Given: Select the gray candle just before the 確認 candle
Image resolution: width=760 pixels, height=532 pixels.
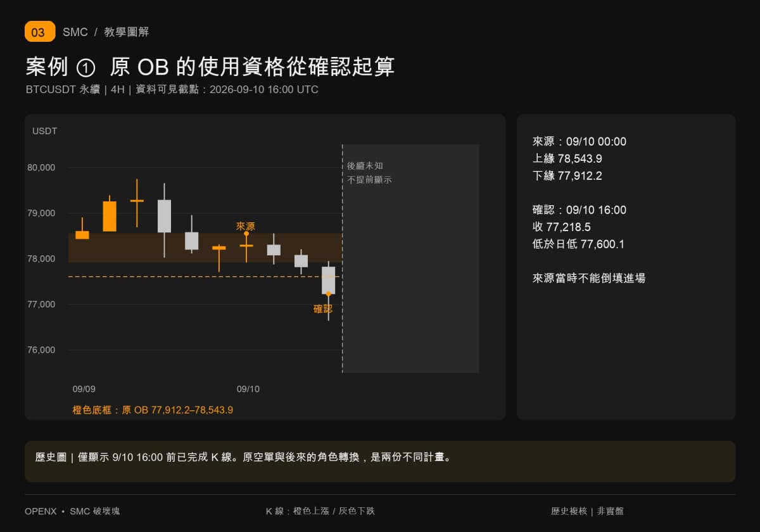Looking at the screenshot, I should (x=301, y=261).
